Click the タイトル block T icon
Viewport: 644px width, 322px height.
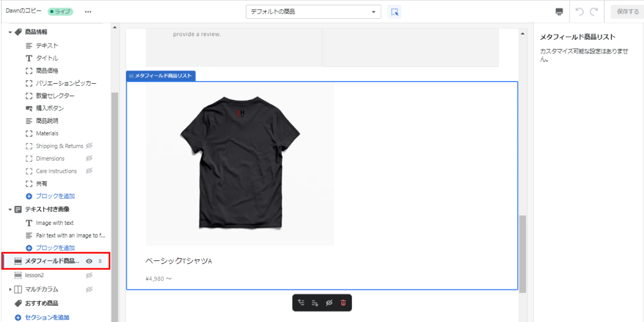[29, 58]
